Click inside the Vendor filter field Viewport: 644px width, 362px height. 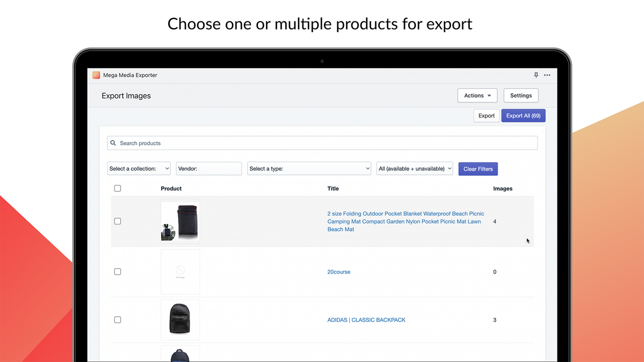(x=208, y=168)
